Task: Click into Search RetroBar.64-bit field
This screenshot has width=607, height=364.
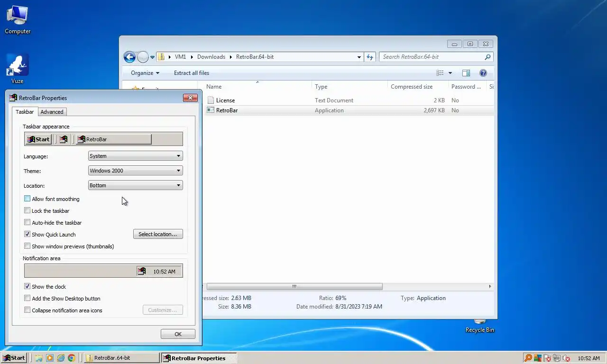Action: (432, 57)
